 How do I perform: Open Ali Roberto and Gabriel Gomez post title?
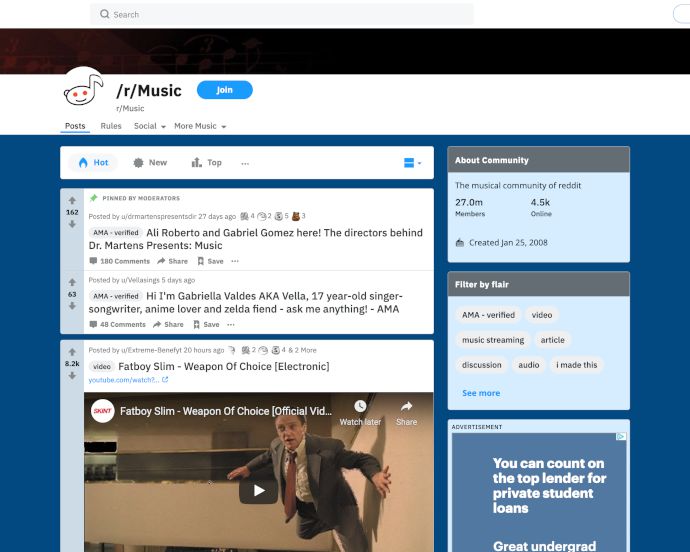pyautogui.click(x=256, y=239)
